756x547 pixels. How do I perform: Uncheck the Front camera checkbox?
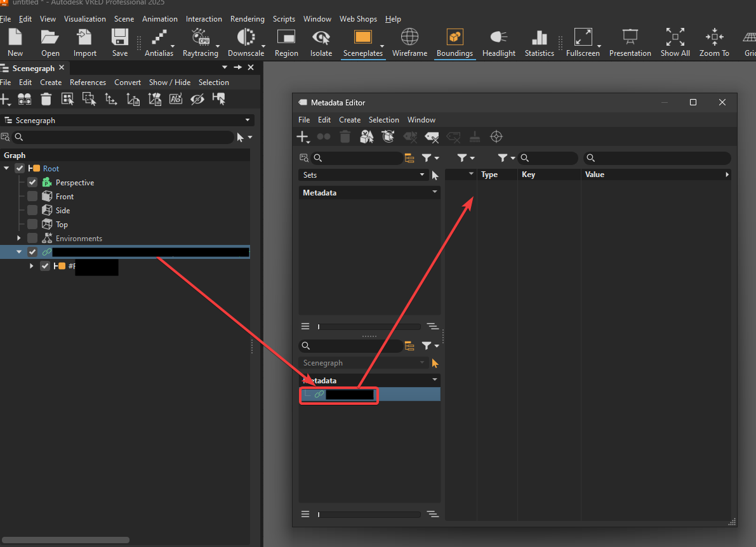34,196
